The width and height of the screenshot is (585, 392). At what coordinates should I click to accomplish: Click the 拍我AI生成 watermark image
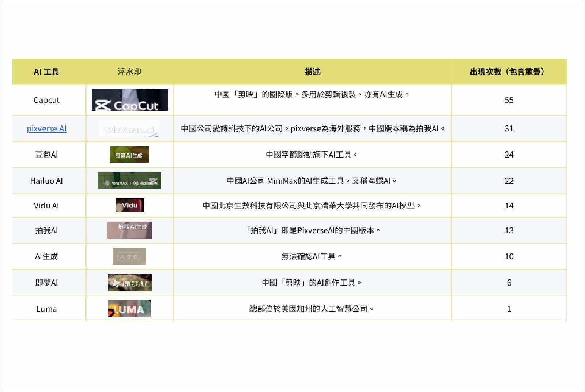click(x=129, y=230)
